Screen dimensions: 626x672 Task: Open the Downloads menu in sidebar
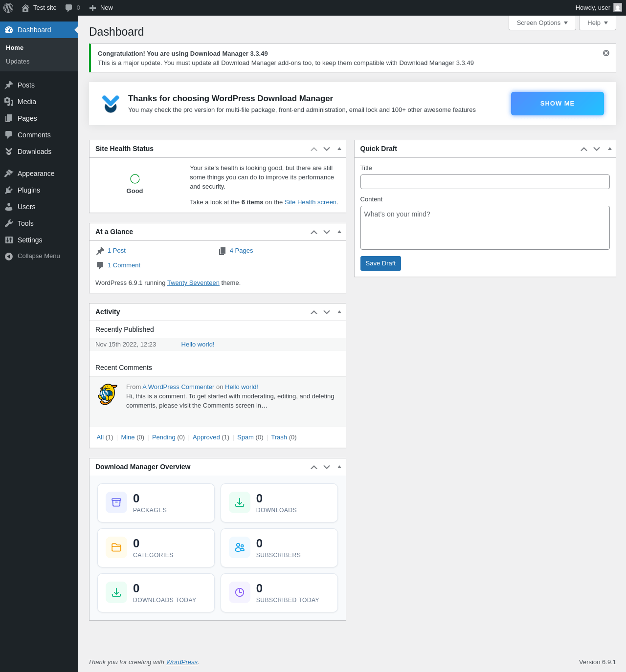(39, 152)
